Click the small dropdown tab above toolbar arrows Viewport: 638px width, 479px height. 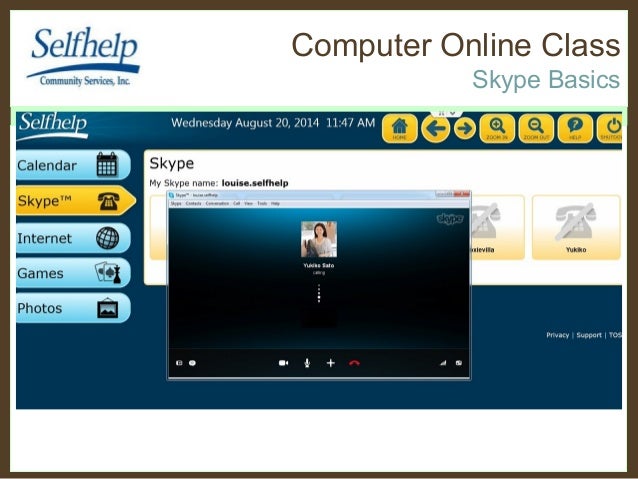tap(447, 113)
